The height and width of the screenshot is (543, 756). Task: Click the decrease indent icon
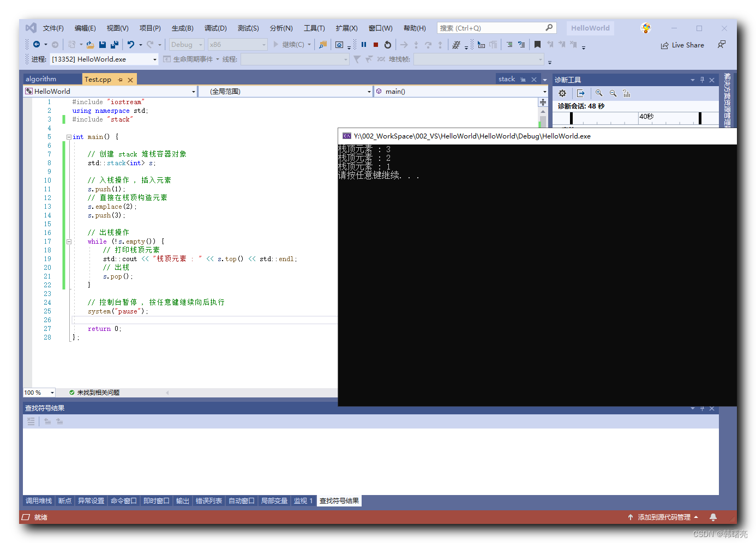[509, 45]
